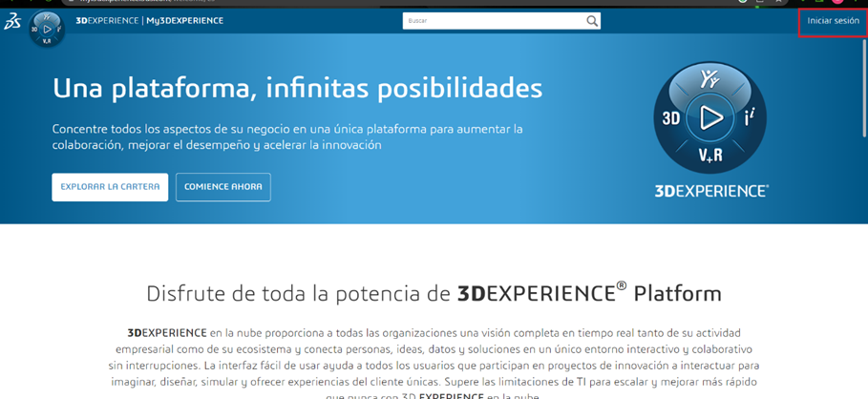Click Iniciar sesión link
This screenshot has width=868, height=399.
(833, 21)
